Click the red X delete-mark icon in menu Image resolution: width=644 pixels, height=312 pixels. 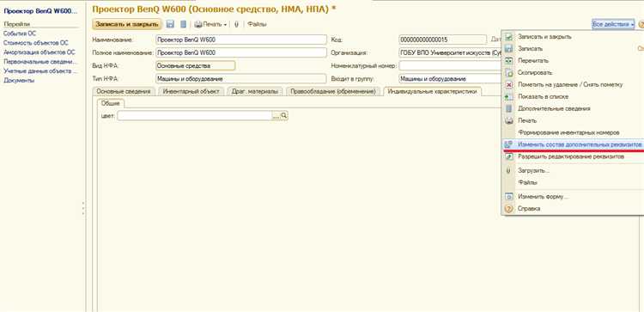508,84
